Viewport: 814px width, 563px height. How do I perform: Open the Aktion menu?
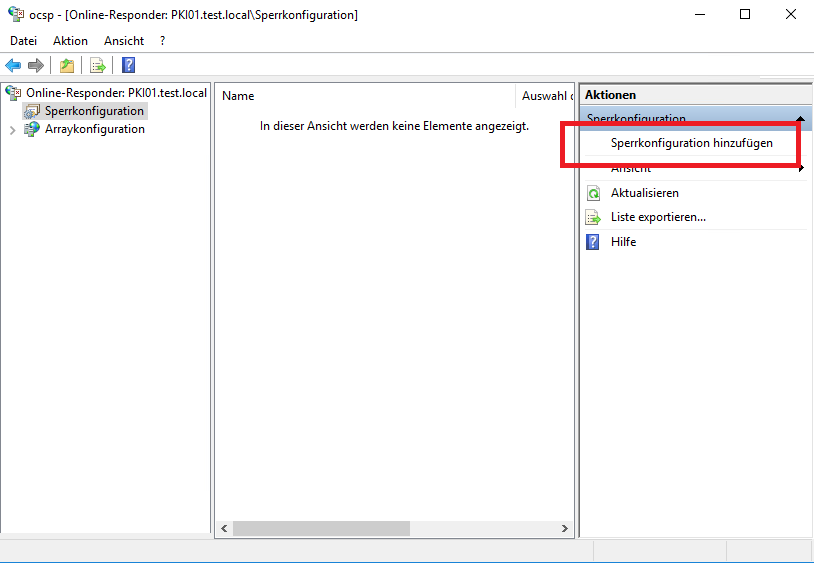70,41
